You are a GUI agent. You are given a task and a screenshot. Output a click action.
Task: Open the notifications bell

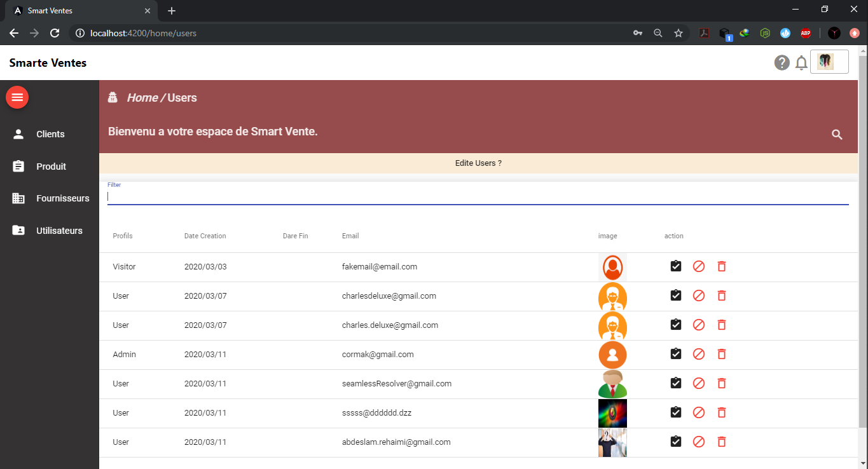(801, 62)
